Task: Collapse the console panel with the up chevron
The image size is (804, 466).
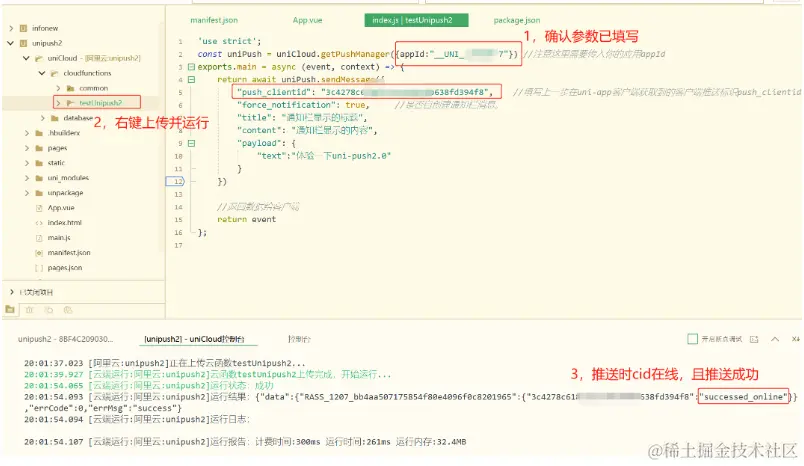Action: point(775,339)
